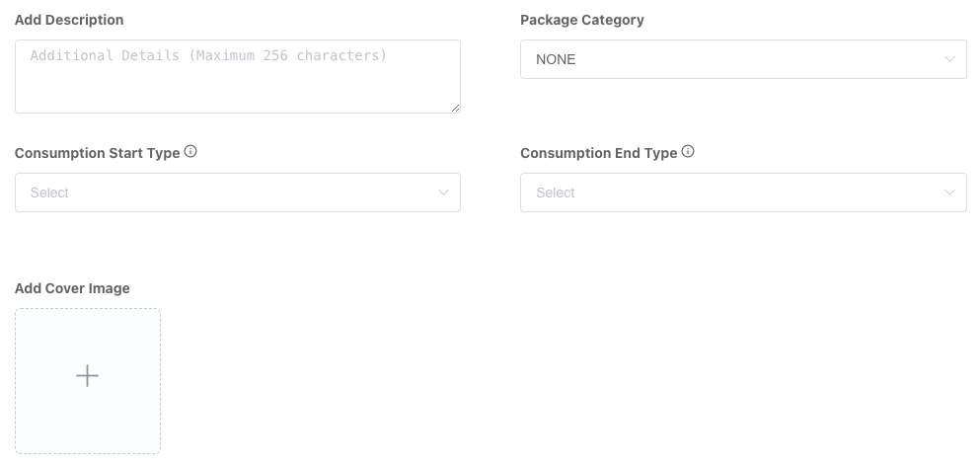Expand the Consumption End Type select box
The width and height of the screenshot is (980, 465).
click(743, 193)
